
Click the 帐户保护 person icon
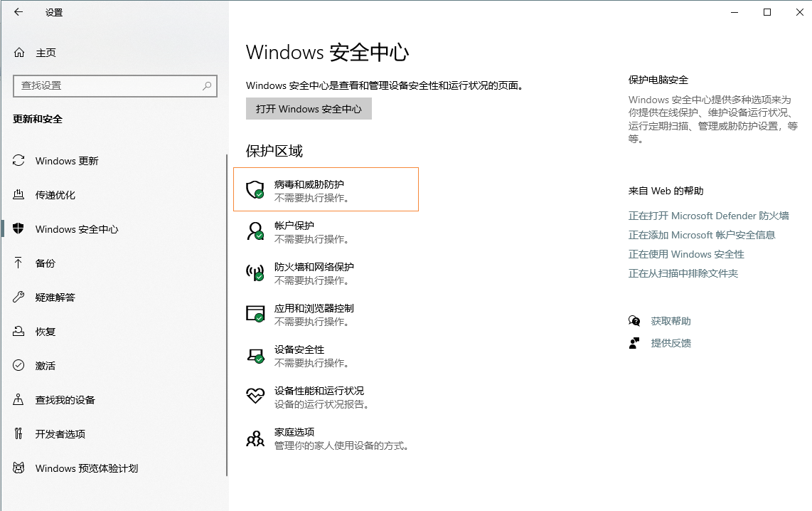click(255, 231)
